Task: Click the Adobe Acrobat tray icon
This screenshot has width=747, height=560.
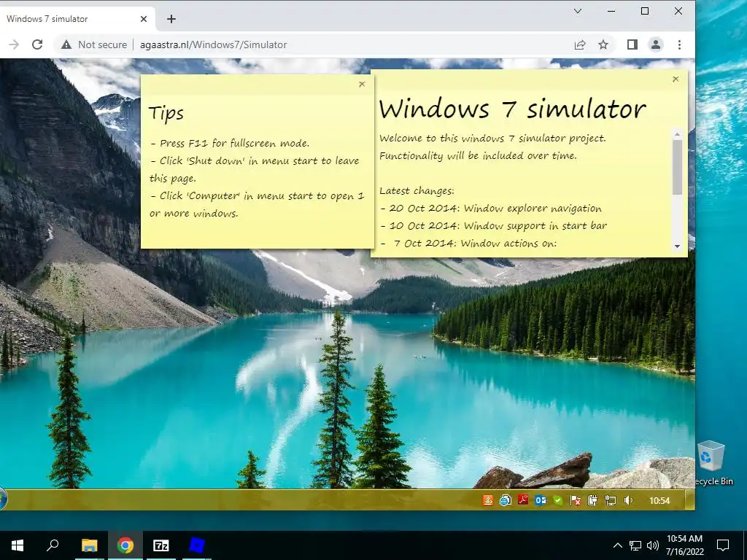Action: [523, 500]
